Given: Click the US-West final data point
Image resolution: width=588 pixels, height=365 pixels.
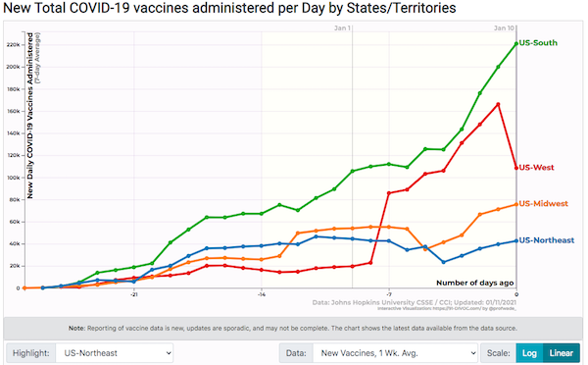Looking at the screenshot, I should (x=516, y=168).
